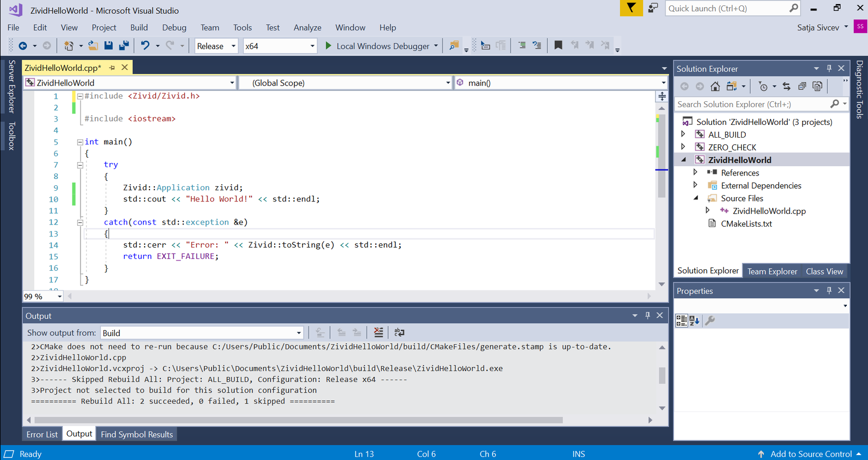Collapse the Source Files folder
The image size is (868, 460).
click(x=696, y=198)
